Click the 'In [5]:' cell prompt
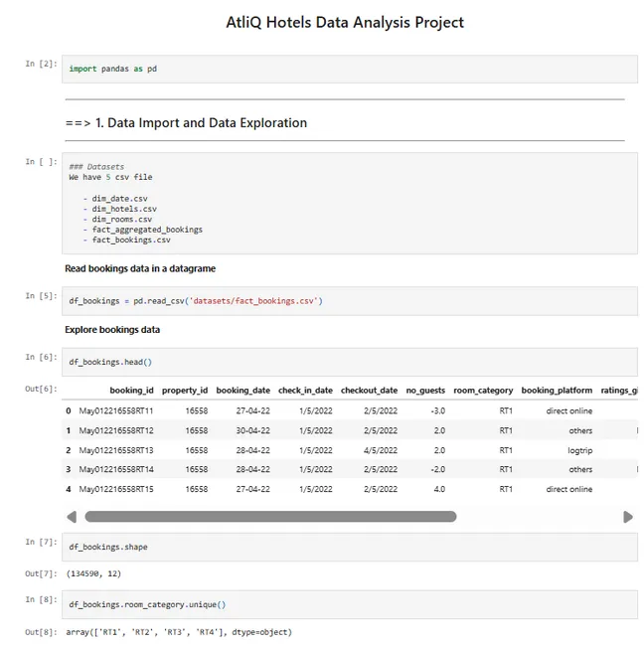This screenshot has height=646, width=644. pyautogui.click(x=41, y=296)
